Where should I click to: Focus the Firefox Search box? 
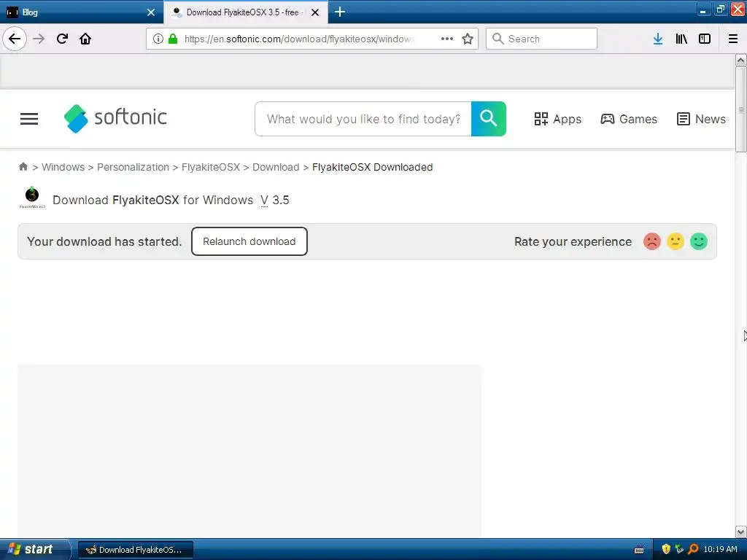541,39
